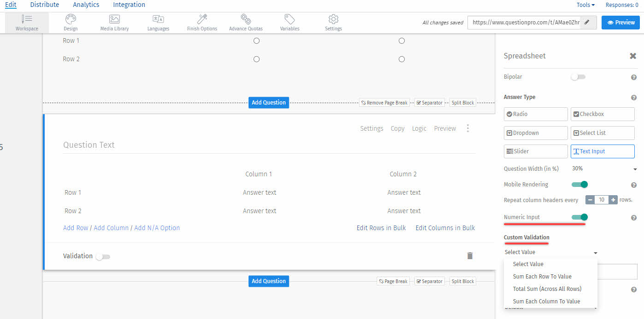The height and width of the screenshot is (319, 644).
Task: Open the survey Settings gear
Action: [333, 22]
